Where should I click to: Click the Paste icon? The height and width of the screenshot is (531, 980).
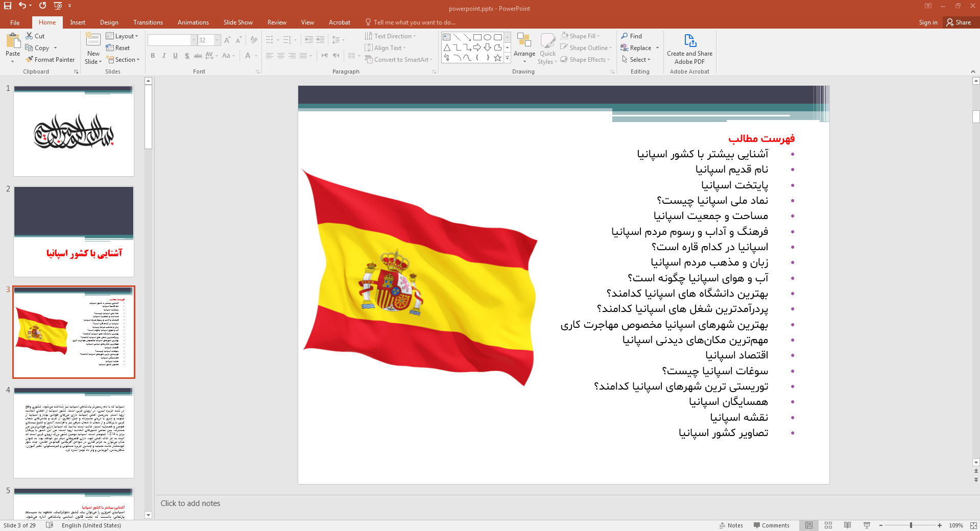(x=13, y=43)
